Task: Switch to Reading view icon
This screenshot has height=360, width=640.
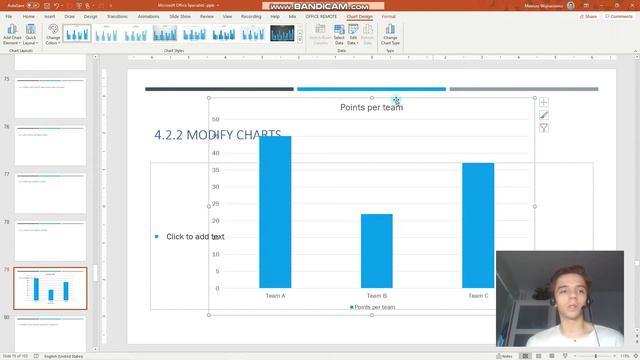Action: (552, 356)
